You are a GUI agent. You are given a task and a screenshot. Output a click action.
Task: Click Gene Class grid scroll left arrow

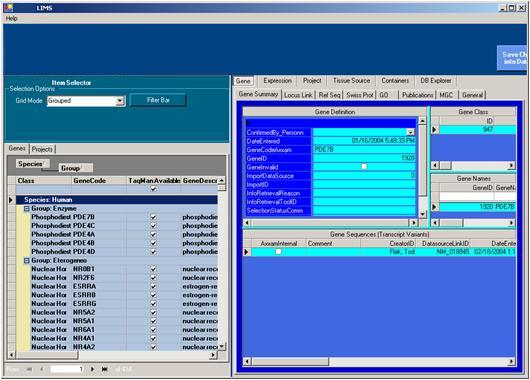tap(435, 165)
